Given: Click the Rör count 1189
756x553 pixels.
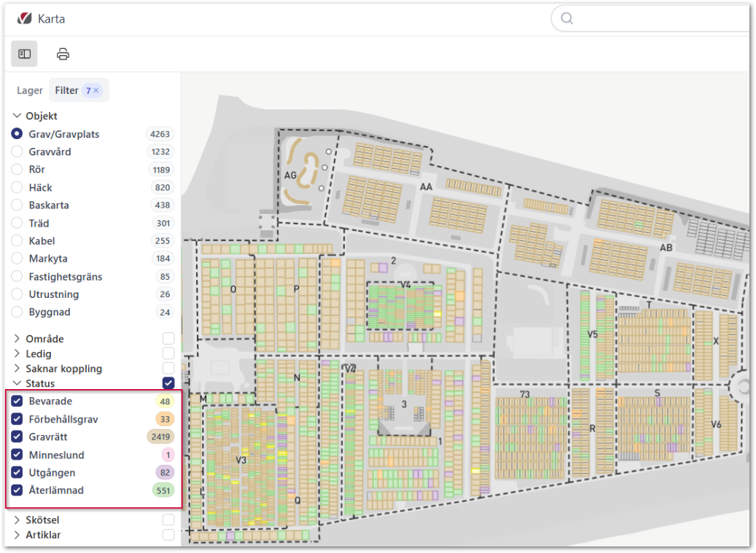Looking at the screenshot, I should point(161,170).
